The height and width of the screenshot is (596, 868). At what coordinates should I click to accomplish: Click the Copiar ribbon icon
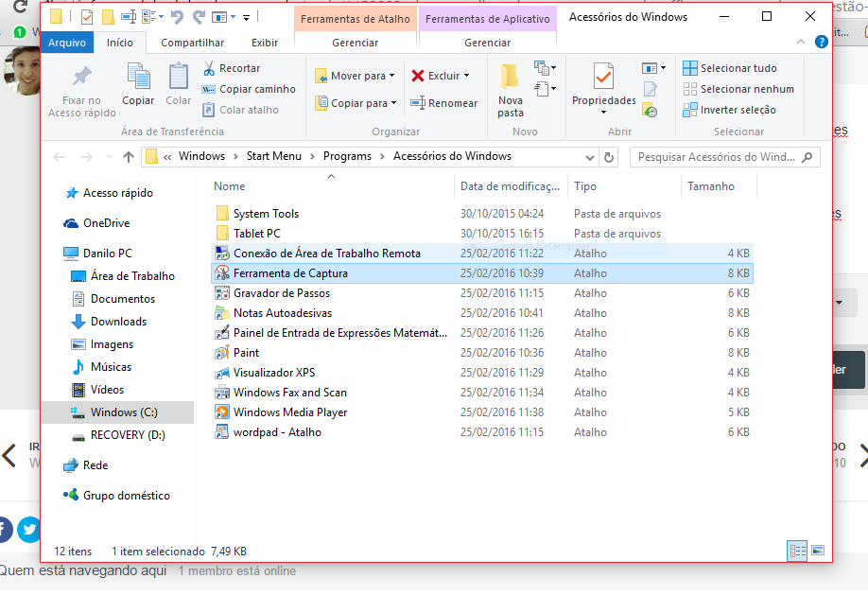tap(138, 77)
